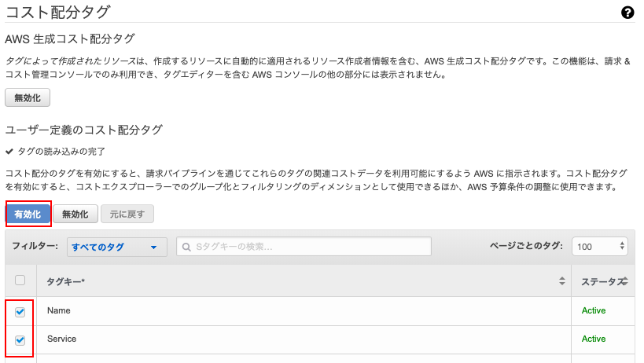Click the sort arrows in タグキー column

(x=562, y=281)
